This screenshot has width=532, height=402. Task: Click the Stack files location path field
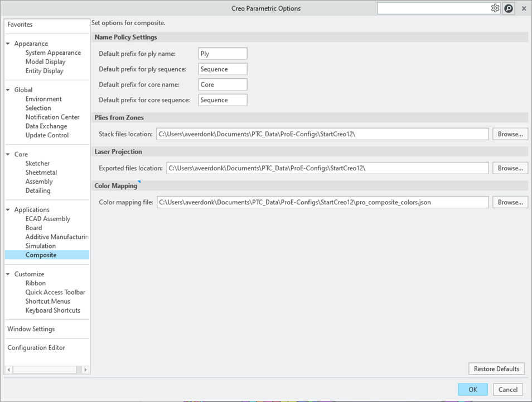pyautogui.click(x=322, y=134)
